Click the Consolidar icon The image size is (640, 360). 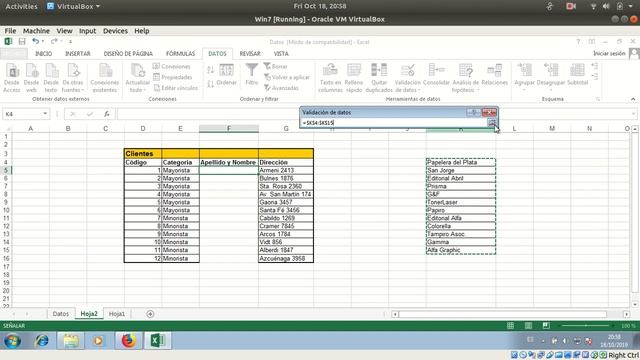click(436, 75)
